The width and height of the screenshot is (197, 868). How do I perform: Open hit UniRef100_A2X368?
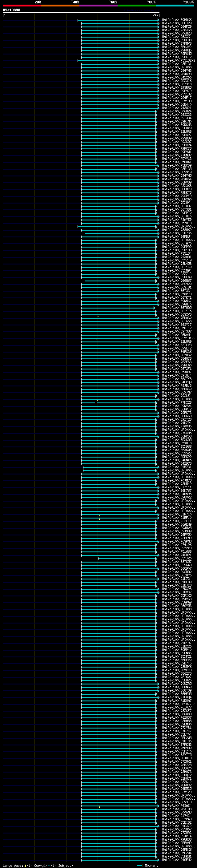click(x=176, y=186)
